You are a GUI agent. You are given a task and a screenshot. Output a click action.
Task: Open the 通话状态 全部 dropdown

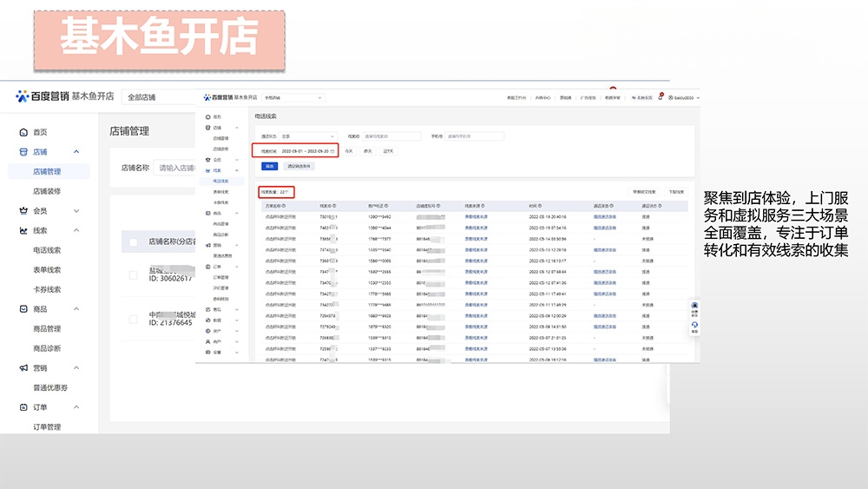[x=308, y=136]
